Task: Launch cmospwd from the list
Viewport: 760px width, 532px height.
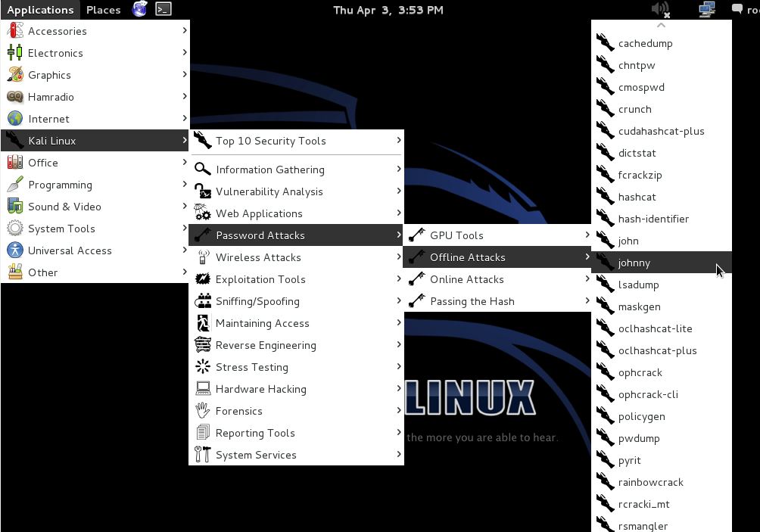Action: pos(662,87)
